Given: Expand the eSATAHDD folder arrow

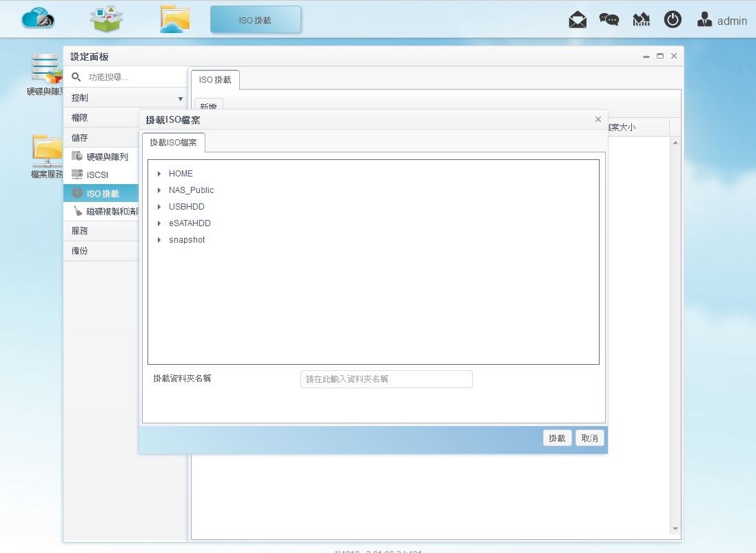Looking at the screenshot, I should pyautogui.click(x=159, y=223).
